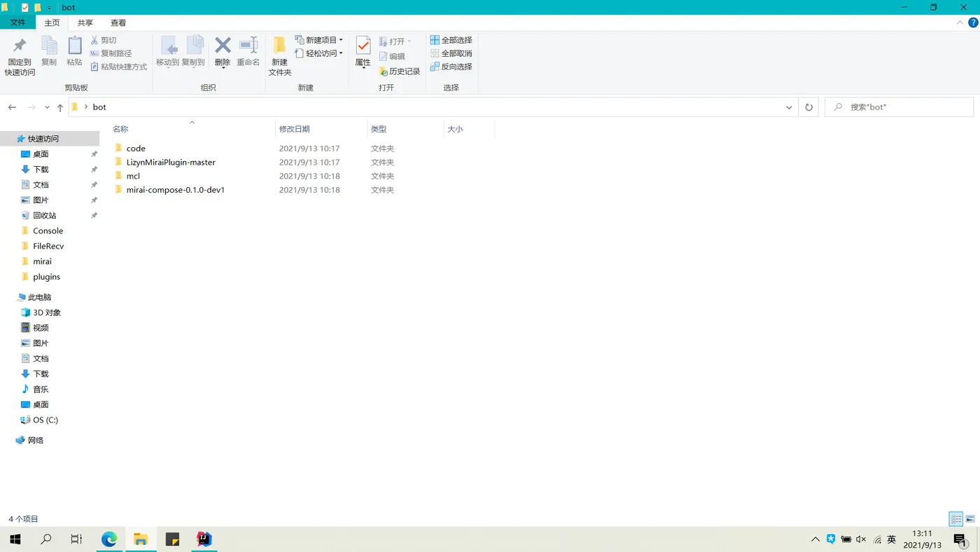Click the back navigation arrow
980x552 pixels.
coord(12,107)
